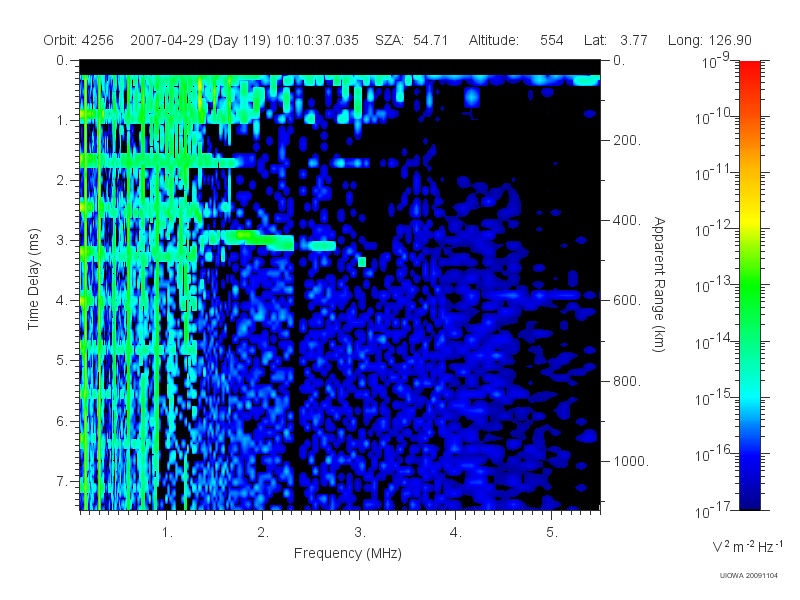Click the 1000. apparent range tick label
The image size is (800, 600).
pos(630,461)
